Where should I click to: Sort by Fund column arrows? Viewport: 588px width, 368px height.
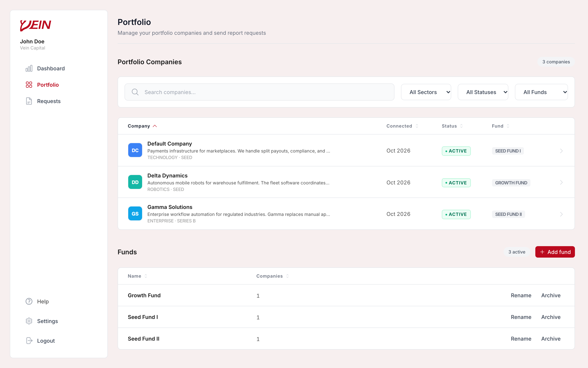pyautogui.click(x=508, y=126)
